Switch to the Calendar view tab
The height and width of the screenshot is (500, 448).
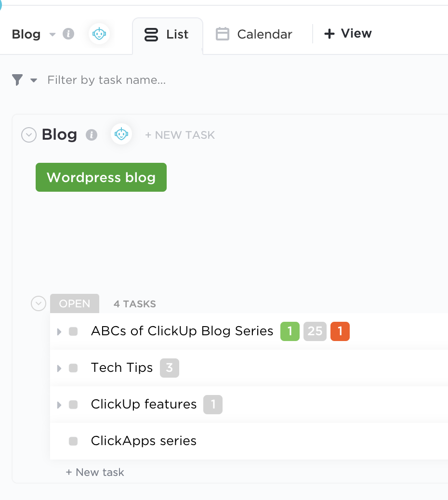[254, 34]
